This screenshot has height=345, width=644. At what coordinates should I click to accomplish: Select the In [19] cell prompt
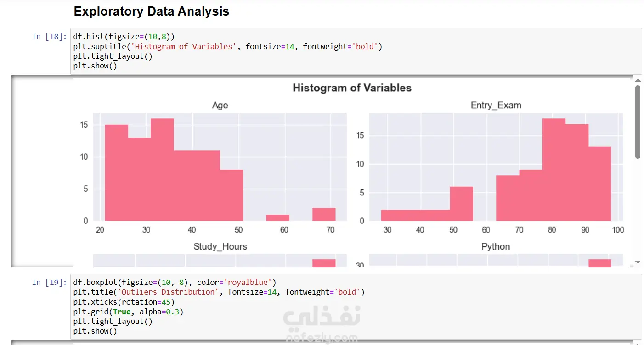[49, 283]
